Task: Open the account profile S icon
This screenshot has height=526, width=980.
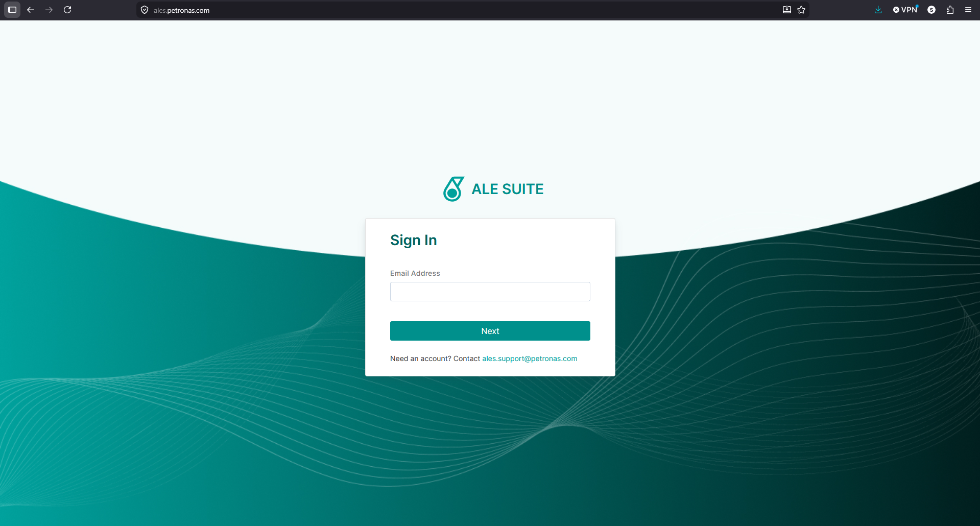Action: click(931, 10)
